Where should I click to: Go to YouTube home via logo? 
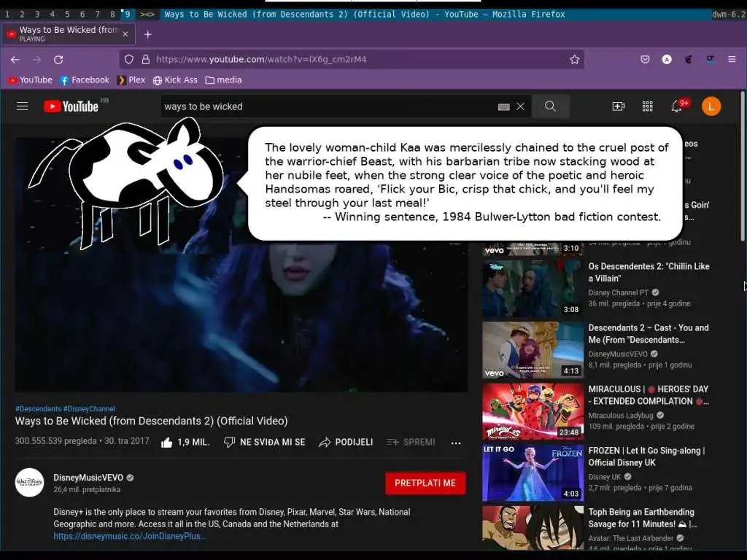pos(71,106)
